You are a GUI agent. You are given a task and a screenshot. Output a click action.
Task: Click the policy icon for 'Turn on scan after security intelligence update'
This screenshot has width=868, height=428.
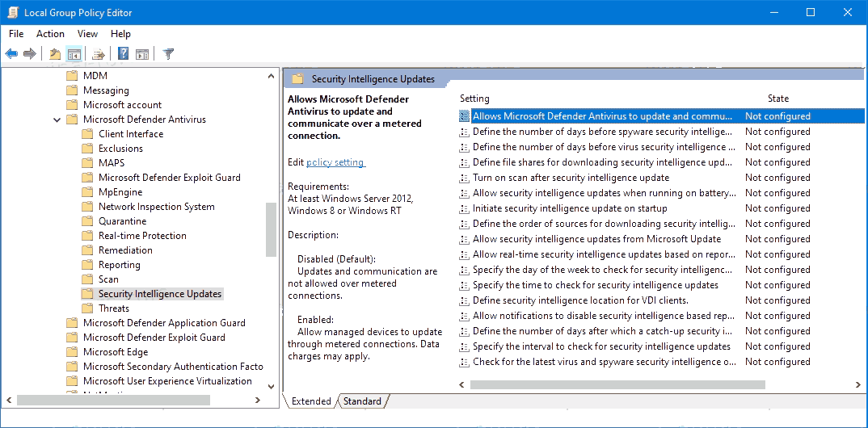coord(464,178)
